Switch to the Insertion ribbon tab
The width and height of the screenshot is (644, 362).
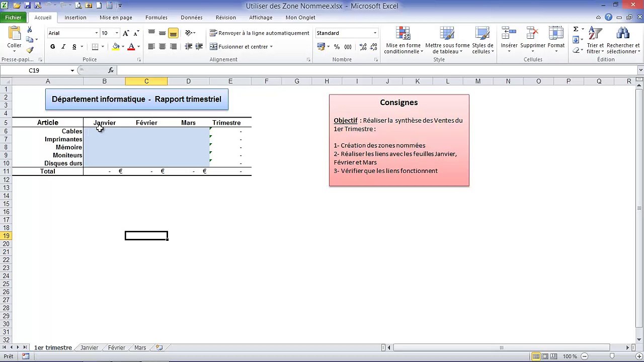click(75, 18)
